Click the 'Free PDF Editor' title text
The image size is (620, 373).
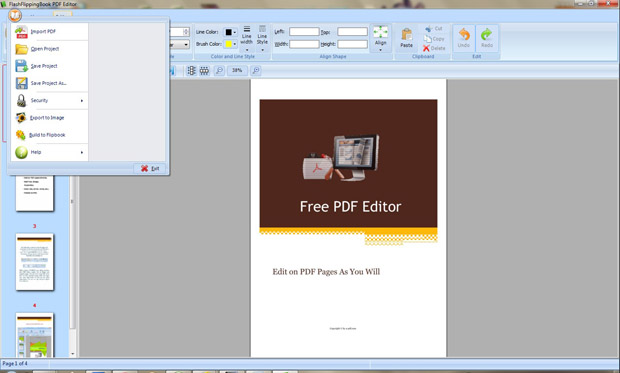coord(350,206)
